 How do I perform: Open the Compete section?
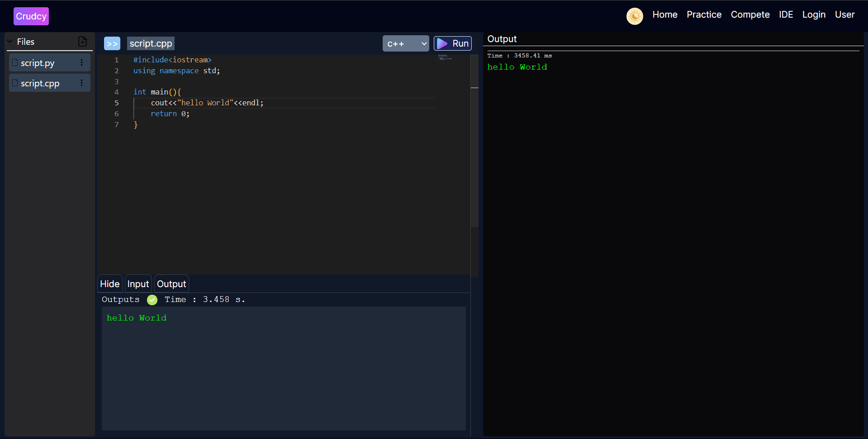click(x=750, y=14)
